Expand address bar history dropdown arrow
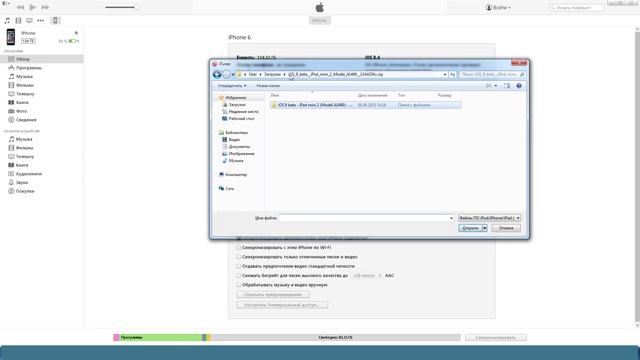Image resolution: width=640 pixels, height=360 pixels. coord(445,75)
